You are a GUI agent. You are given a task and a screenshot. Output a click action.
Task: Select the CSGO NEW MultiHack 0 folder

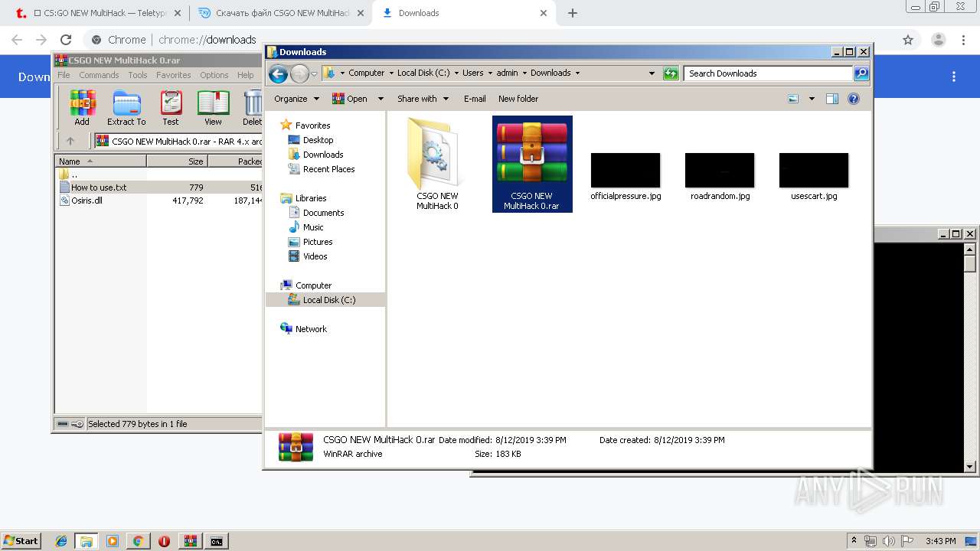(x=437, y=164)
